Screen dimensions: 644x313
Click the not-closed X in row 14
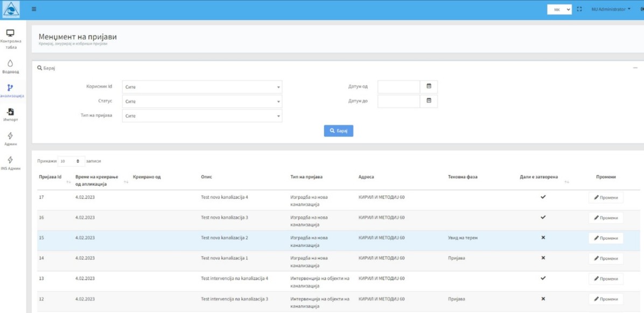pos(543,258)
